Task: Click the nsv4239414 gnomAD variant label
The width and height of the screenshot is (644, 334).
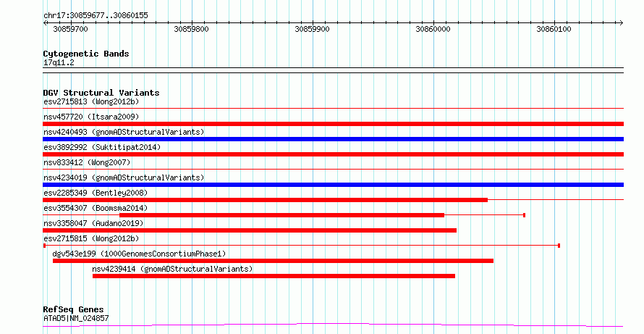Action: point(172,269)
